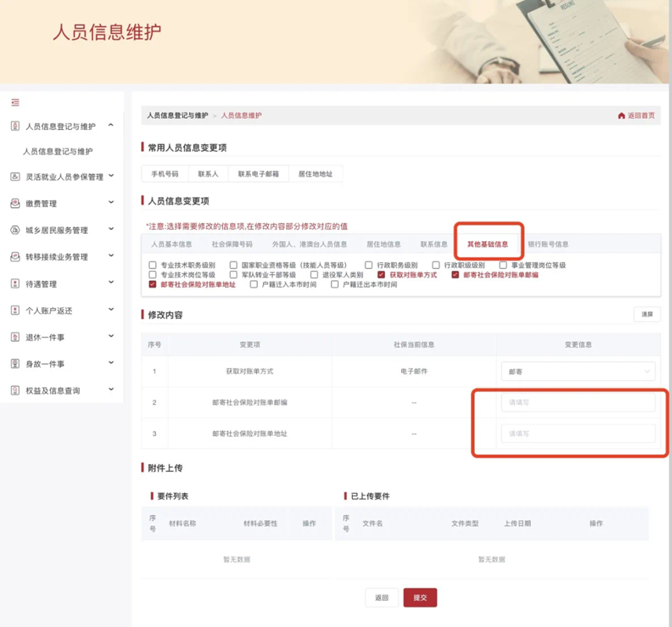Check the 行政职务级别 checkbox
The height and width of the screenshot is (627, 672).
[x=369, y=265]
